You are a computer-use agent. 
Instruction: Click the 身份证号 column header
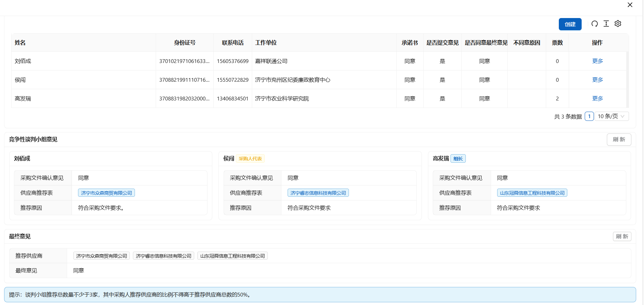tap(185, 43)
